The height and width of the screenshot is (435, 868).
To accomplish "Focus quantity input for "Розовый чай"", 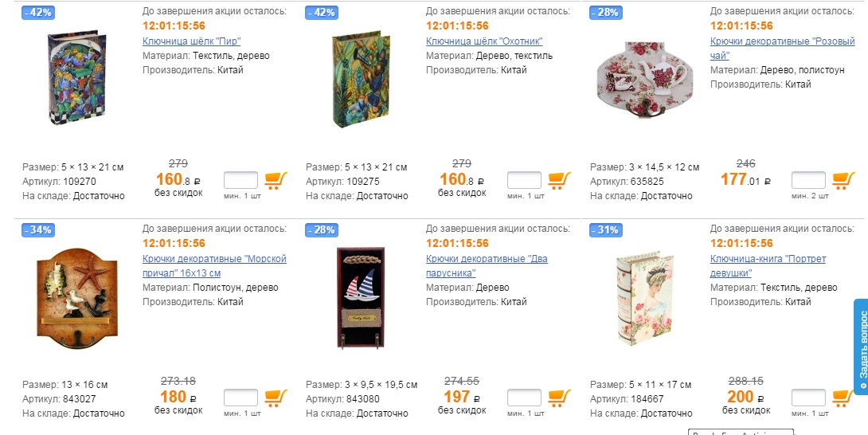I will click(x=808, y=181).
